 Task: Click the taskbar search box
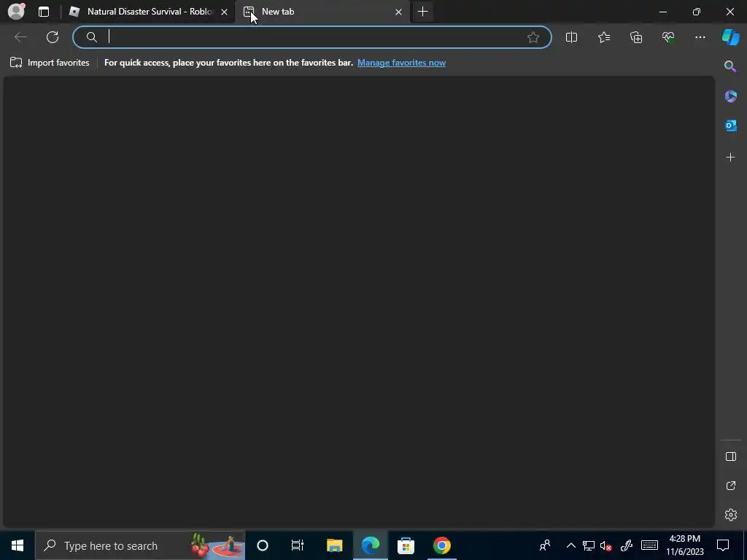pyautogui.click(x=141, y=545)
